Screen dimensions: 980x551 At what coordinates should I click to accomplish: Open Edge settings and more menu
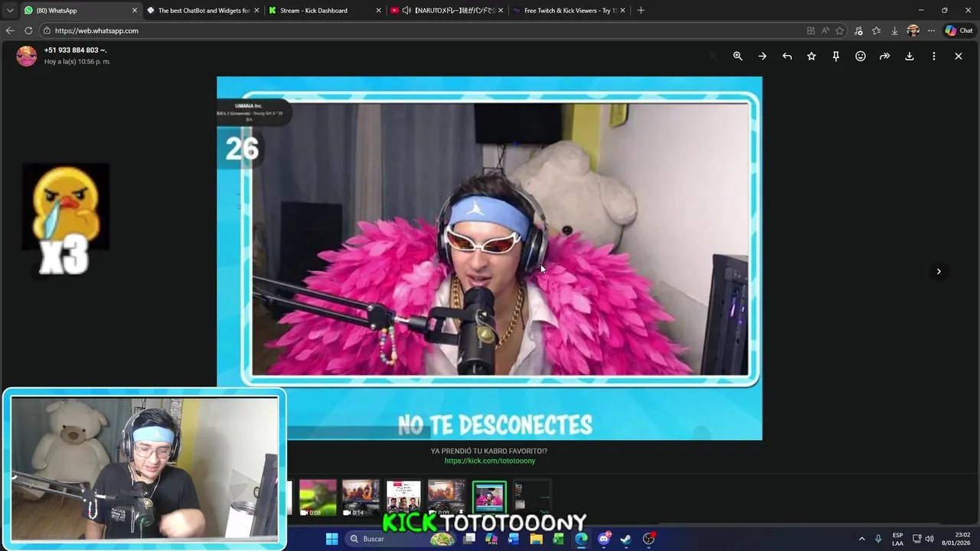(x=931, y=31)
